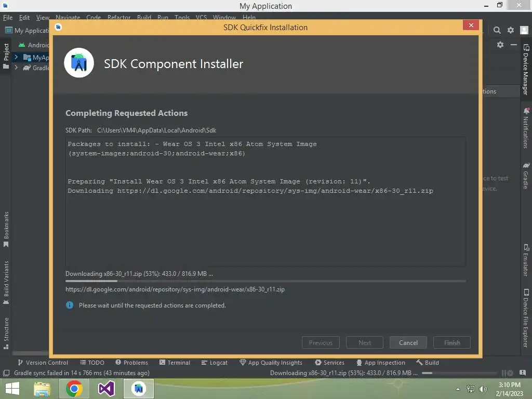Open the Terminal tool window
This screenshot has height=399, width=532.
(x=175, y=362)
